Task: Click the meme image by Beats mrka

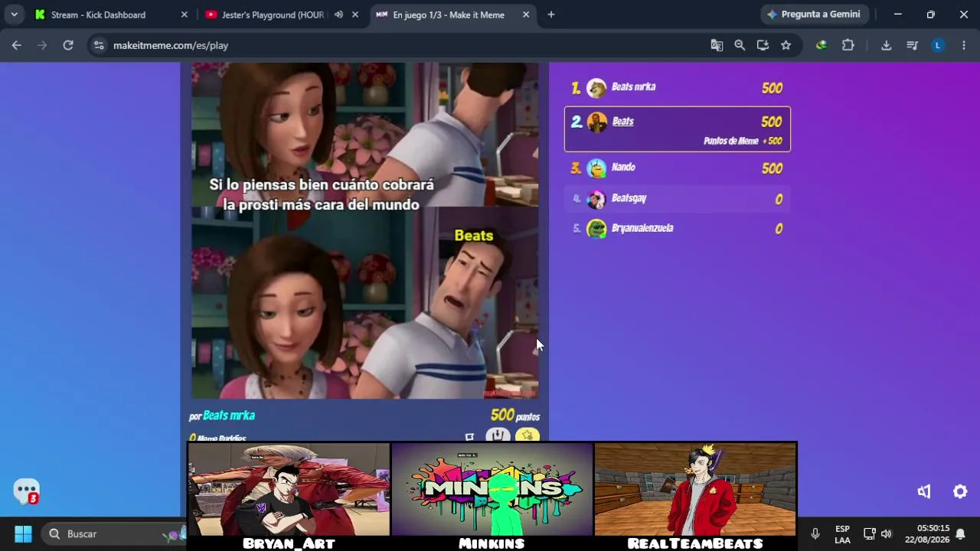Action: 364,230
